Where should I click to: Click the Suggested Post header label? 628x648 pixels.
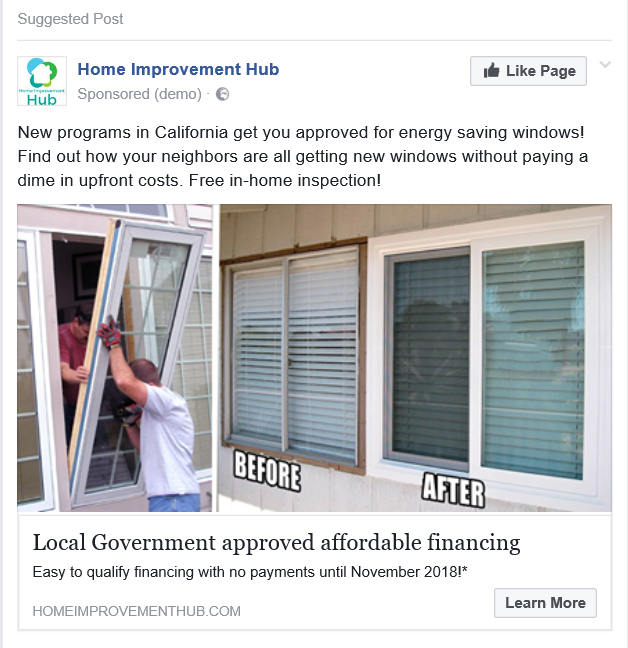[70, 19]
